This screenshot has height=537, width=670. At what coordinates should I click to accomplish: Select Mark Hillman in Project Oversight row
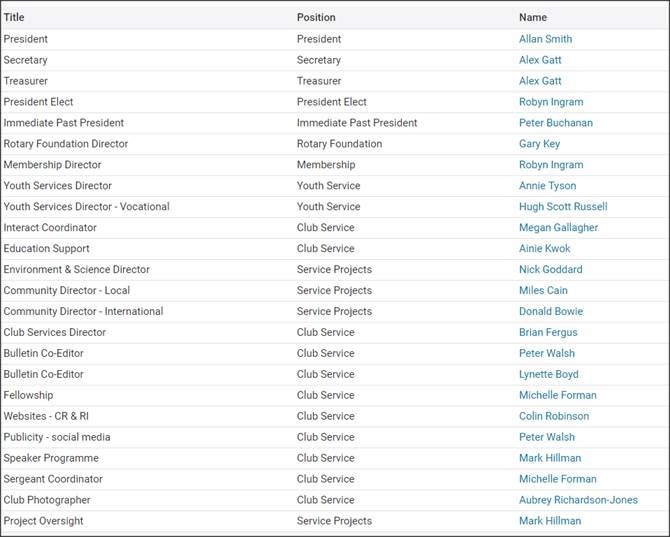point(550,522)
